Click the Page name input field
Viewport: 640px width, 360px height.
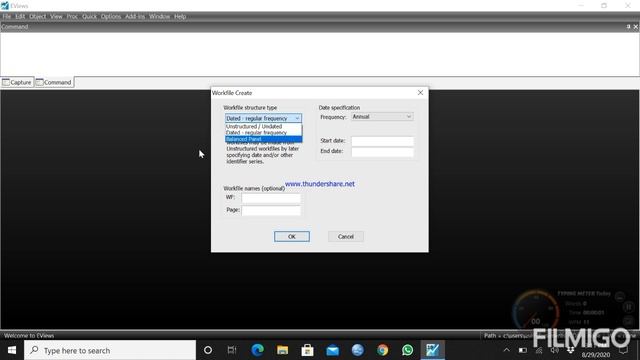point(271,210)
